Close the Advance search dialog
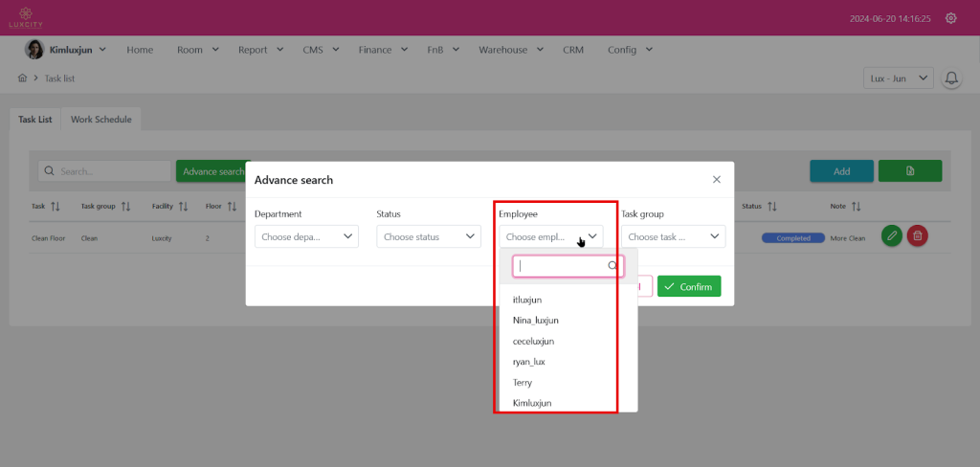The image size is (980, 467). 717,179
